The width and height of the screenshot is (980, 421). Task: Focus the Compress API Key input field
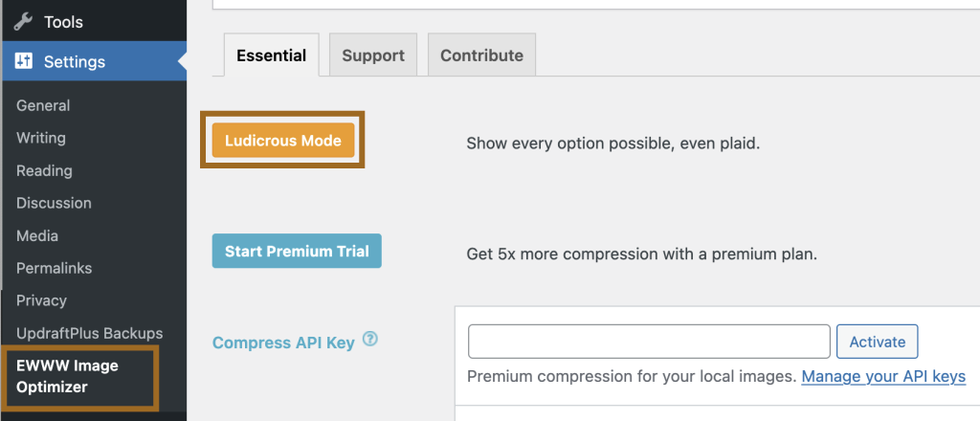(648, 342)
